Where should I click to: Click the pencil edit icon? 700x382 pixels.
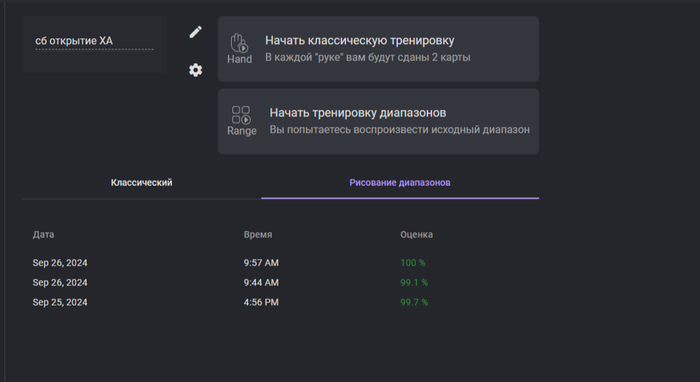[196, 32]
